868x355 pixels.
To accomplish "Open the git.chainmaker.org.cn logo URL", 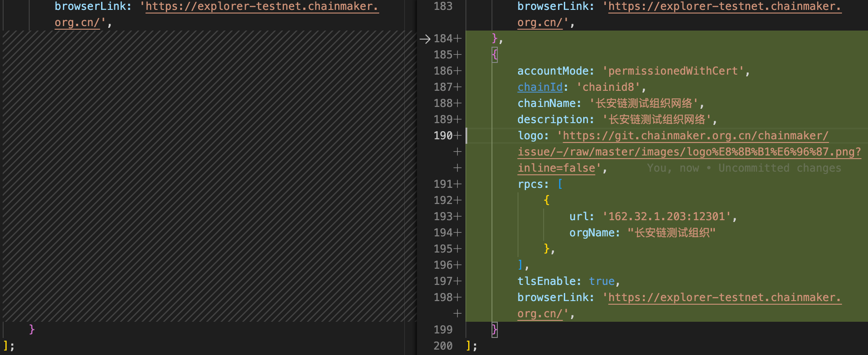I will 695,136.
